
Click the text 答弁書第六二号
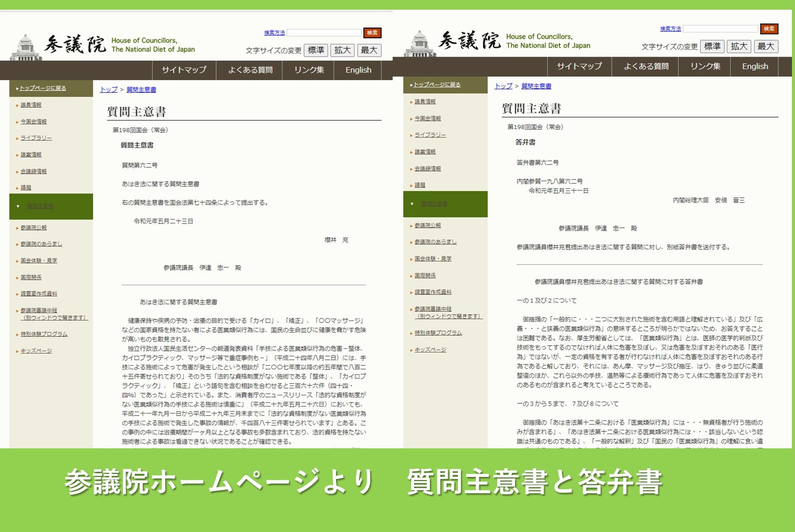(537, 162)
